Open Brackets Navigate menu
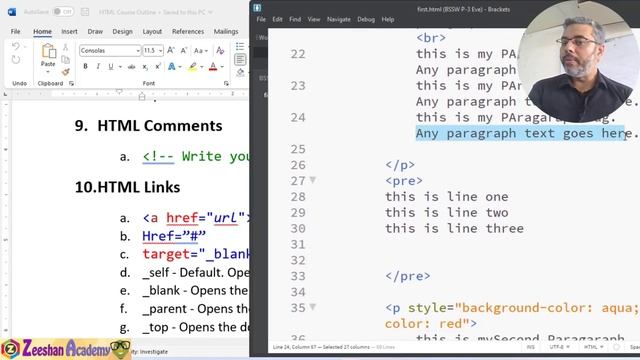The height and width of the screenshot is (360, 640). (x=339, y=19)
